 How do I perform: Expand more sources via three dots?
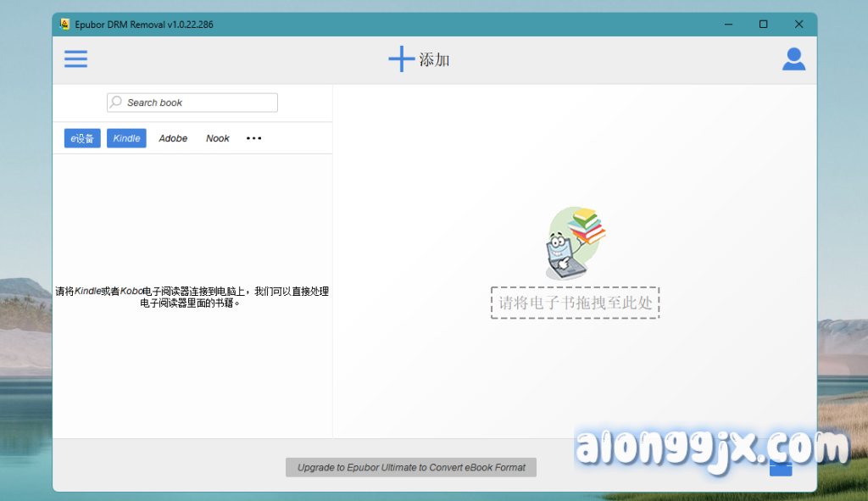pos(253,138)
